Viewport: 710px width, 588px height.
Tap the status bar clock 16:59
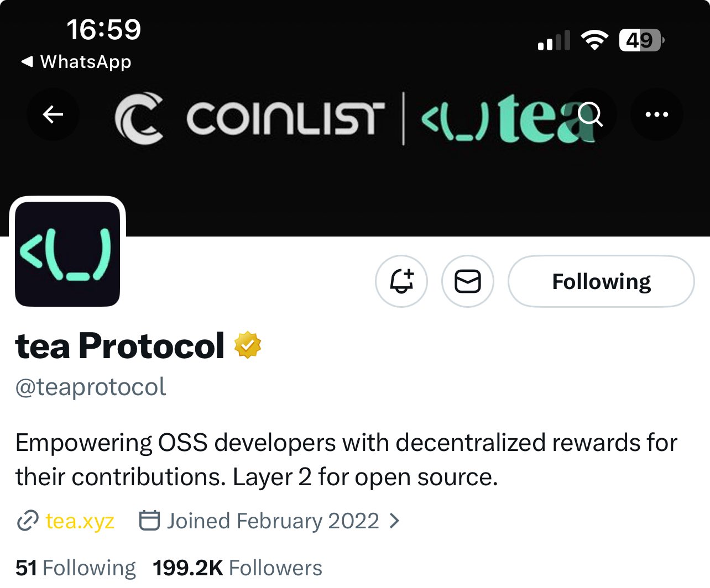pos(104,29)
